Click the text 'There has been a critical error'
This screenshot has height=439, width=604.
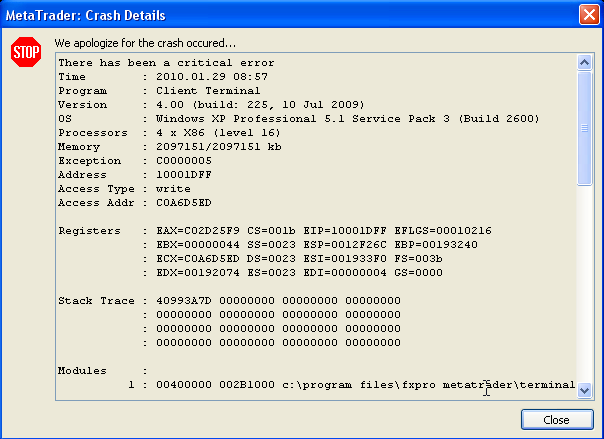pyautogui.click(x=166, y=63)
